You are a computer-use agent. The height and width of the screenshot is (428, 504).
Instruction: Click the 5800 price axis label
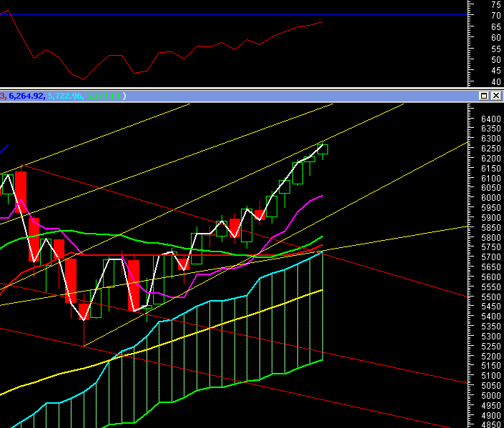pyautogui.click(x=491, y=237)
